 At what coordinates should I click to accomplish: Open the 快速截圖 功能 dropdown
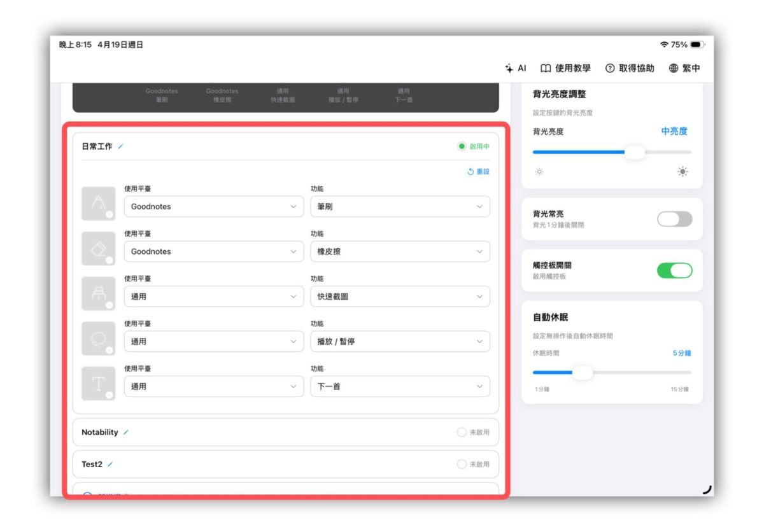tap(400, 297)
